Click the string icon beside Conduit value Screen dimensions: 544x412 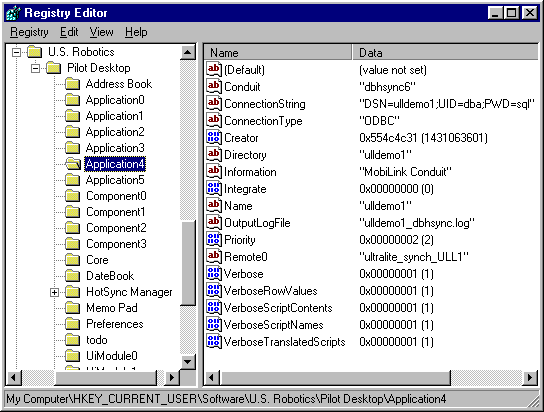click(214, 86)
